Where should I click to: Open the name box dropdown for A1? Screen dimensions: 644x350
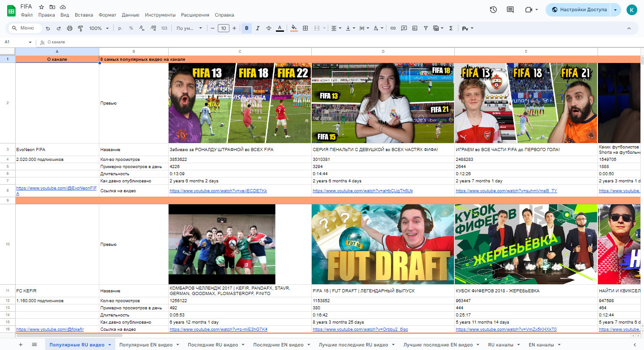(x=30, y=42)
